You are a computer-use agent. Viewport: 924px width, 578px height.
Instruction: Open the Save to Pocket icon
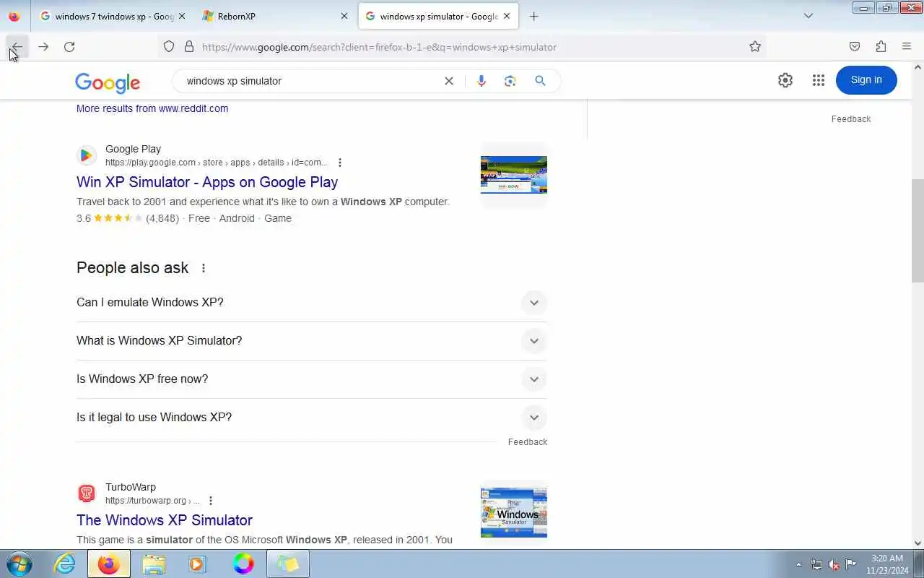855,47
